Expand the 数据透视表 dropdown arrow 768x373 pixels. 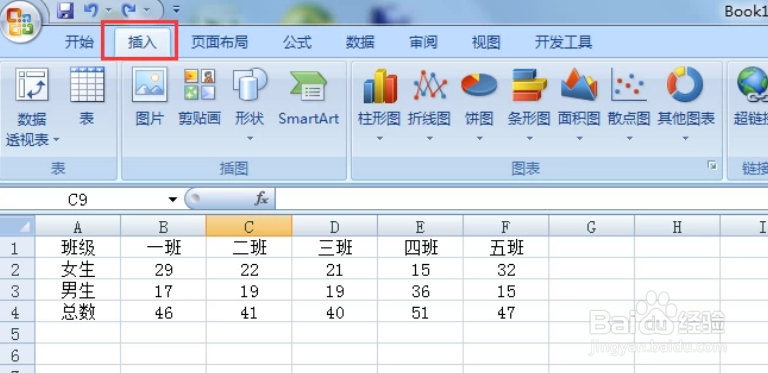56,140
